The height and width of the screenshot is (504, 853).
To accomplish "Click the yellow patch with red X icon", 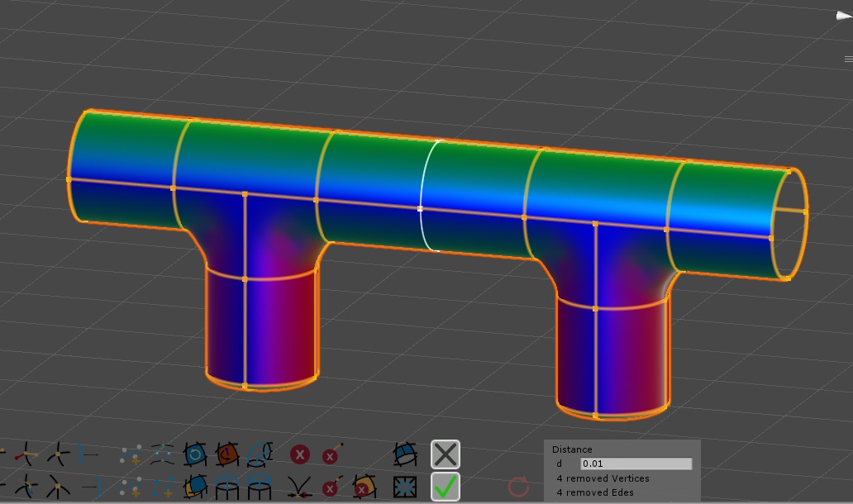I will (364, 487).
